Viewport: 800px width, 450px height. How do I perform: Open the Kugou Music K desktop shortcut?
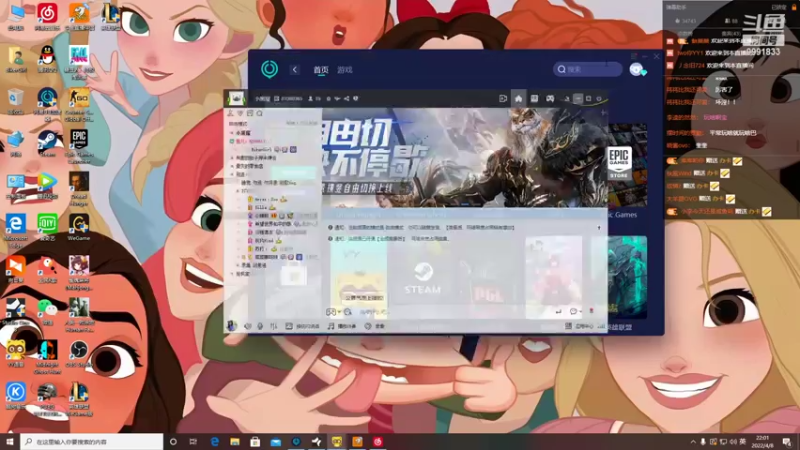pyautogui.click(x=16, y=395)
